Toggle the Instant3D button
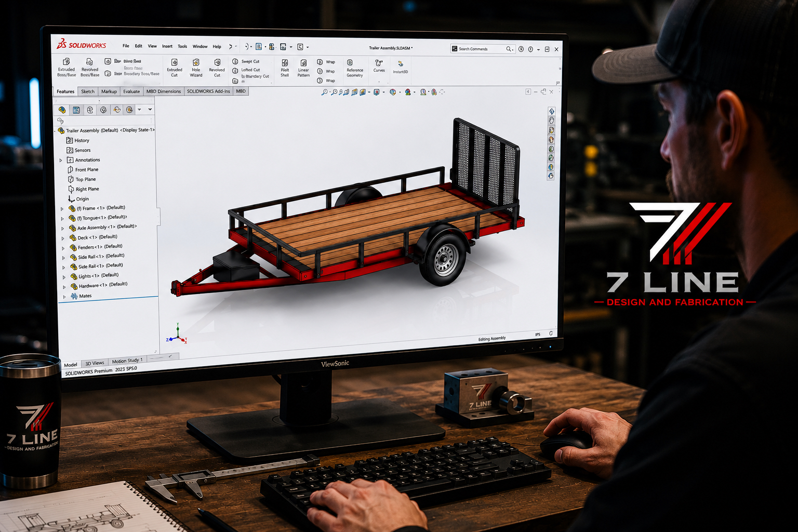 click(401, 67)
